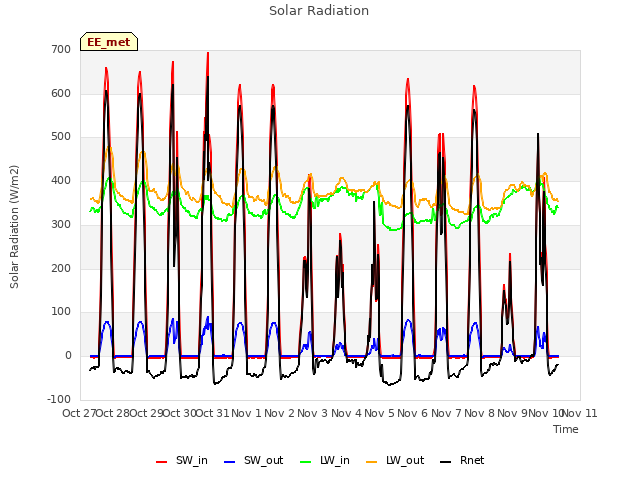This screenshot has width=640, height=480.
Task: Click the Oct 31 x-axis label
Action: tap(213, 413)
